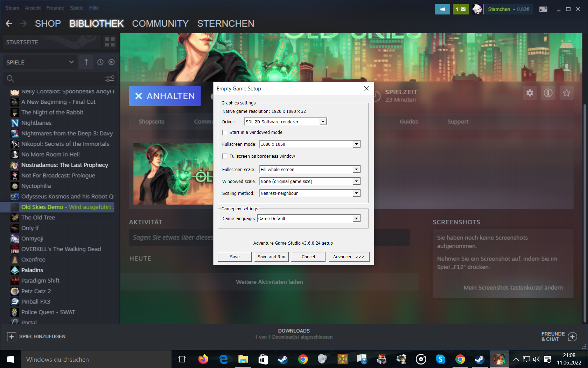Image resolution: width=588 pixels, height=368 pixels.
Task: Expand Advanced settings button
Action: pyautogui.click(x=349, y=257)
